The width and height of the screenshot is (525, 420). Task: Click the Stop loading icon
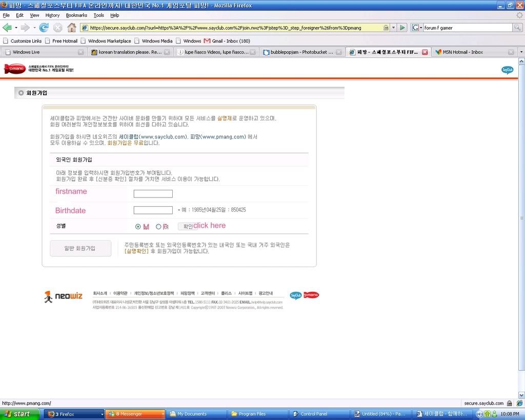(58, 27)
